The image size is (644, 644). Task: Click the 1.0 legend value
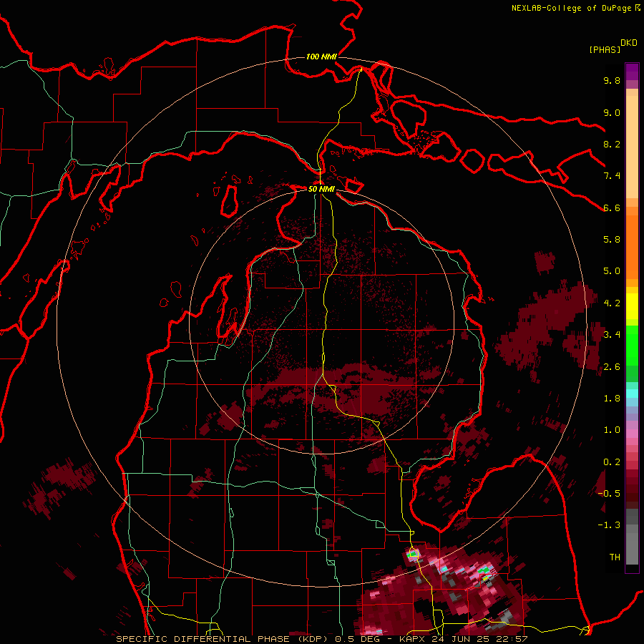tap(612, 430)
